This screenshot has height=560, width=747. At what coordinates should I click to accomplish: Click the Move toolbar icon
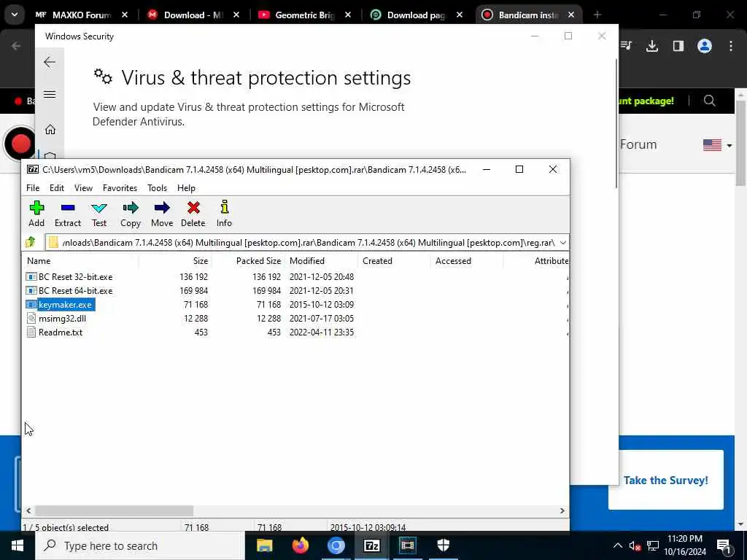click(162, 214)
